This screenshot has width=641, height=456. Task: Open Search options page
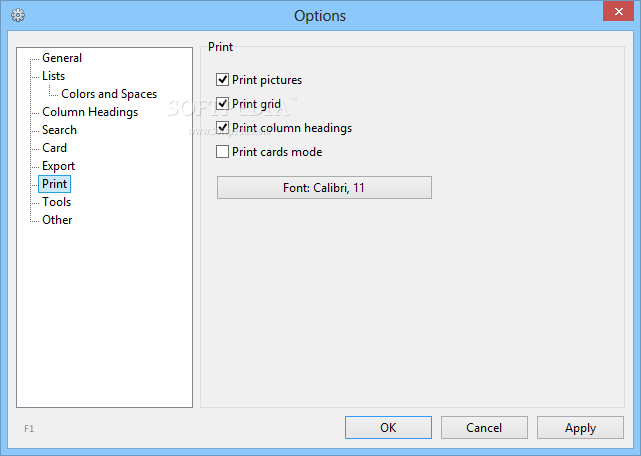(x=59, y=130)
